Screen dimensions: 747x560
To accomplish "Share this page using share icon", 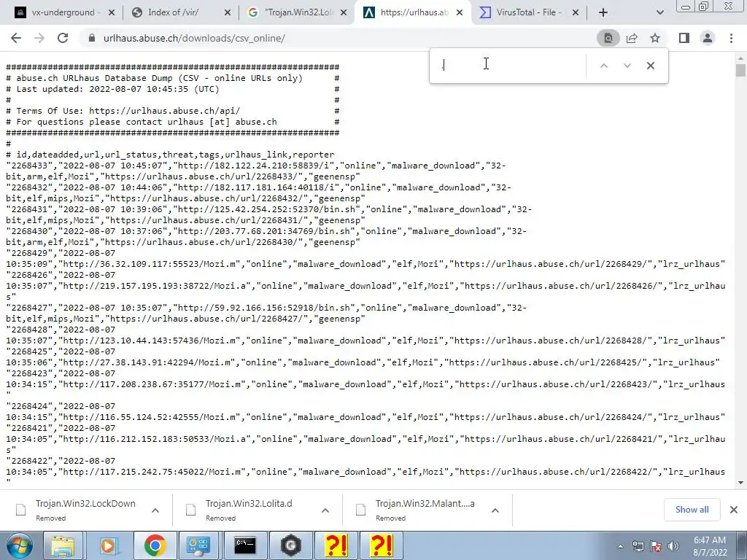I will [632, 38].
